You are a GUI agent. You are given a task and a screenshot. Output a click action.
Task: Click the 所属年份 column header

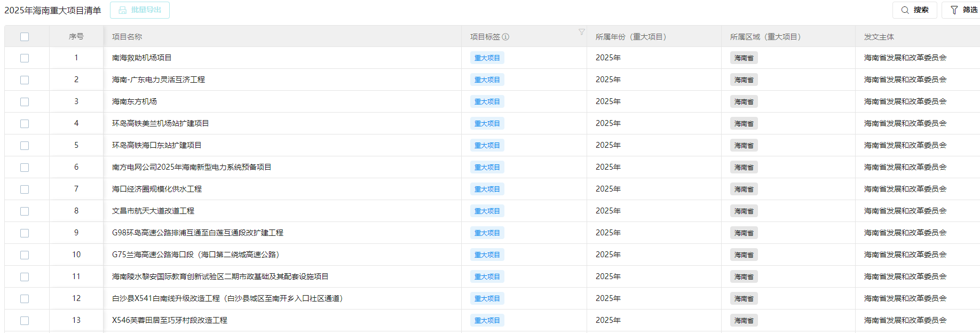tap(630, 37)
